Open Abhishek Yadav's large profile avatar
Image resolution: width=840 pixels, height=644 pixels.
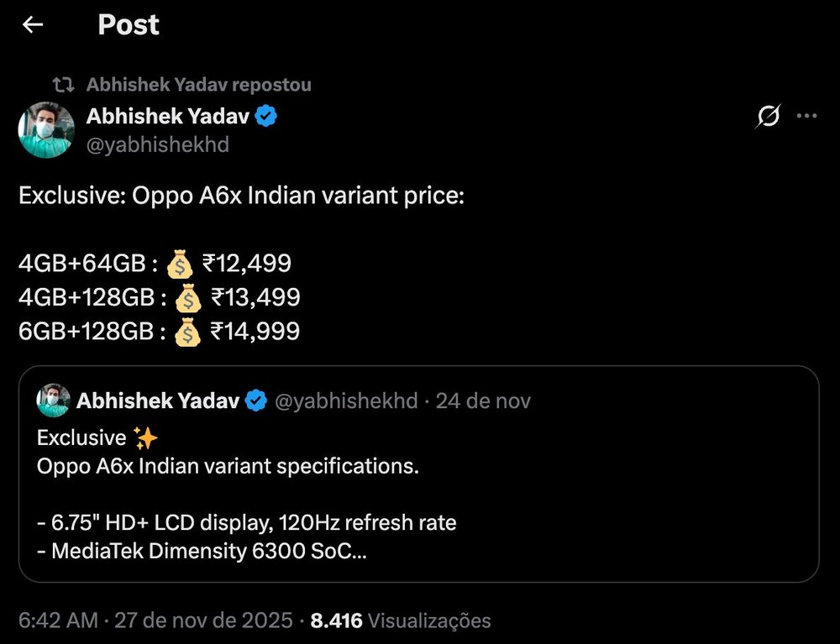pos(46,130)
